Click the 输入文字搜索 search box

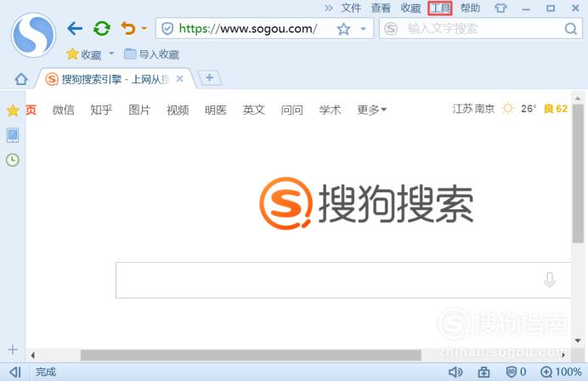[481, 29]
